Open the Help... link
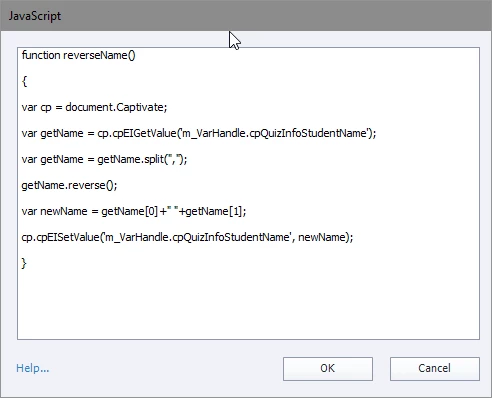Image resolution: width=492 pixels, height=398 pixels. (x=33, y=368)
